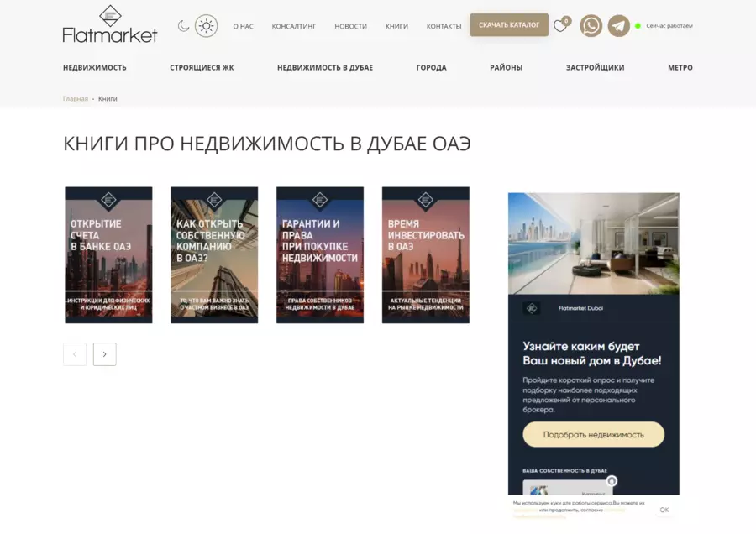Open the О НАС menu item
This screenshot has width=756, height=534.
(x=243, y=26)
